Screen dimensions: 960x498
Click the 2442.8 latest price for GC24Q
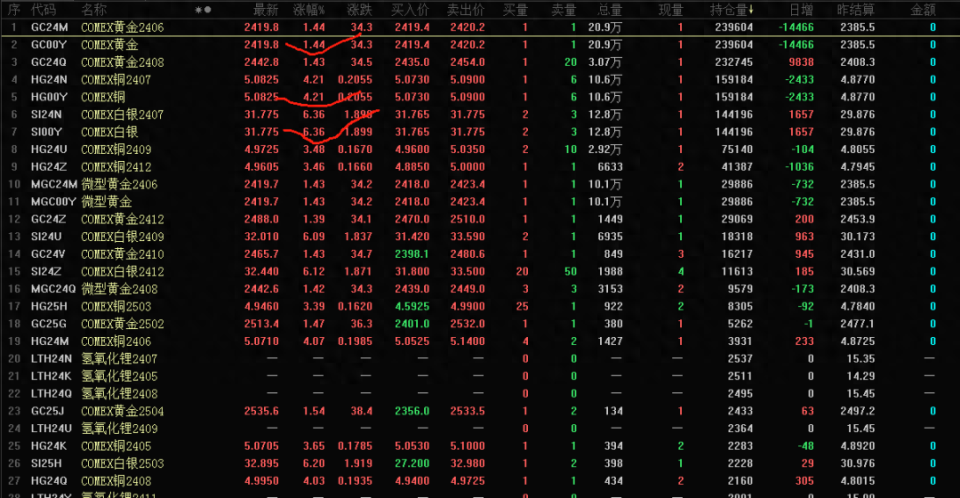pyautogui.click(x=261, y=62)
